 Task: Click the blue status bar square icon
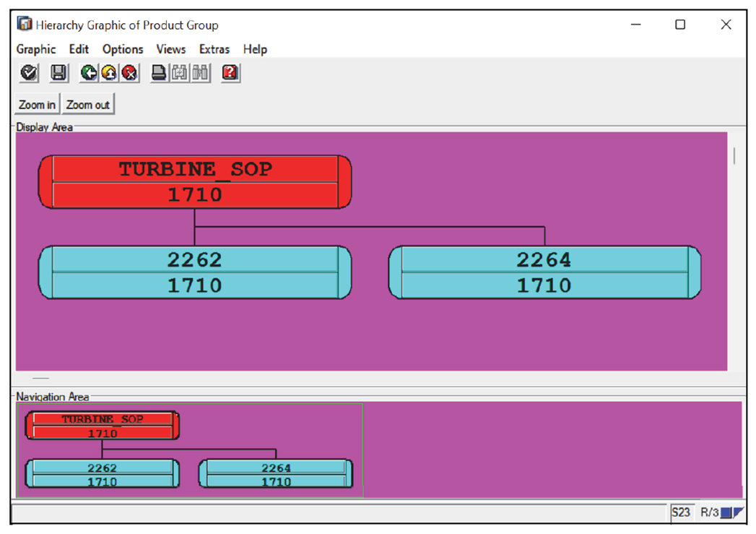click(726, 512)
